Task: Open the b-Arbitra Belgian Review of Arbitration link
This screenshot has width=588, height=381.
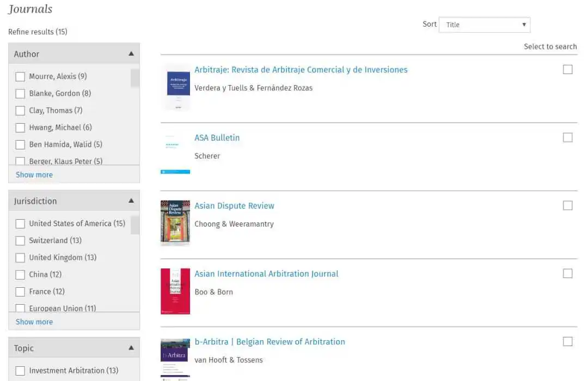Action: click(x=269, y=342)
